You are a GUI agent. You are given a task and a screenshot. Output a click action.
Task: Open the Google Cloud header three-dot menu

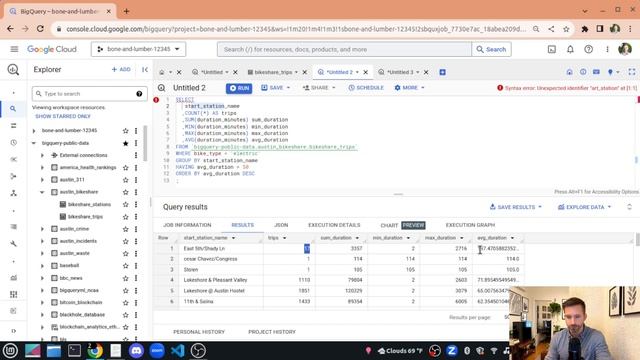(x=607, y=49)
